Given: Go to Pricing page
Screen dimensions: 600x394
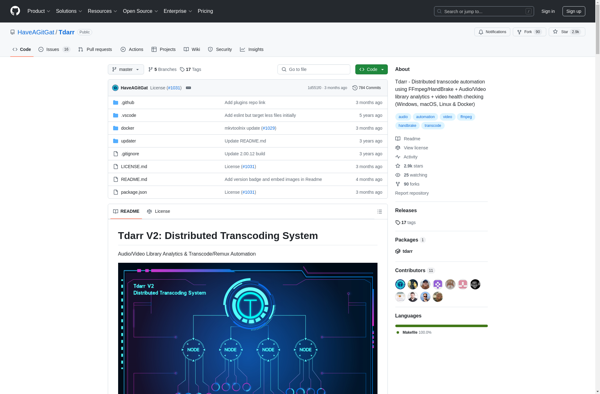Looking at the screenshot, I should pos(205,11).
